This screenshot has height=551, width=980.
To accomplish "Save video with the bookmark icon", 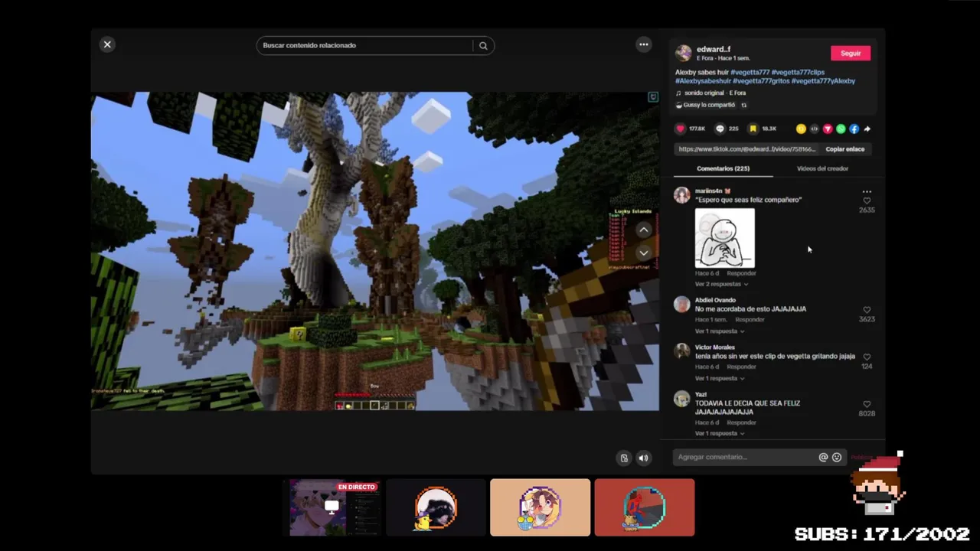I will click(753, 129).
